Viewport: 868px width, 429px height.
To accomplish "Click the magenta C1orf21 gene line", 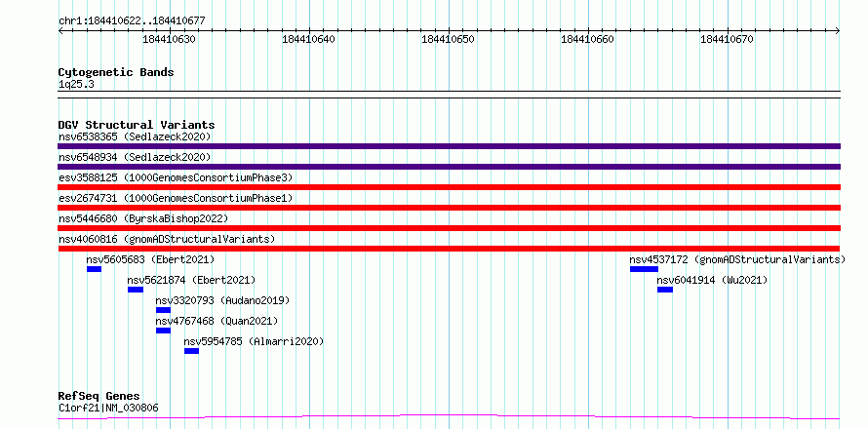I will coord(449,416).
